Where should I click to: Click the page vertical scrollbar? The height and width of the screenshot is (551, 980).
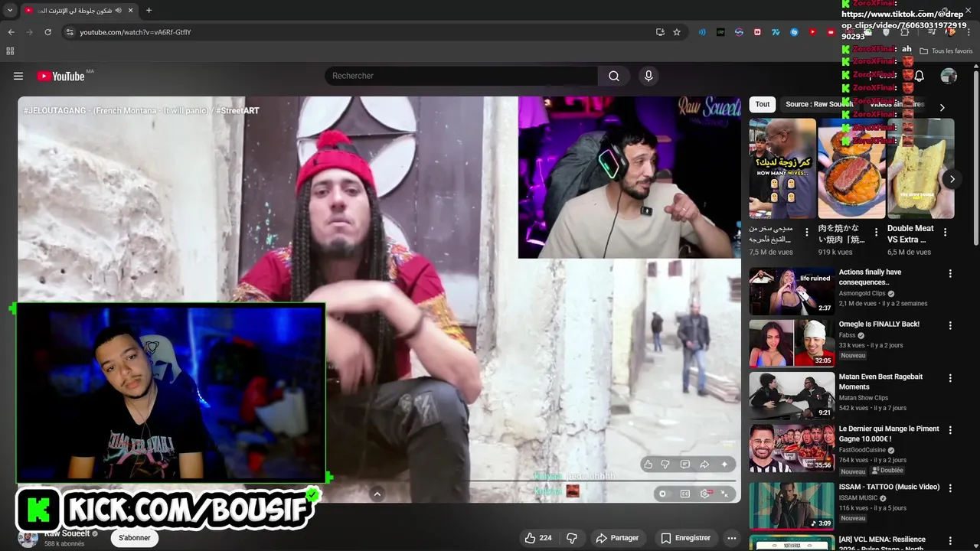(x=975, y=158)
